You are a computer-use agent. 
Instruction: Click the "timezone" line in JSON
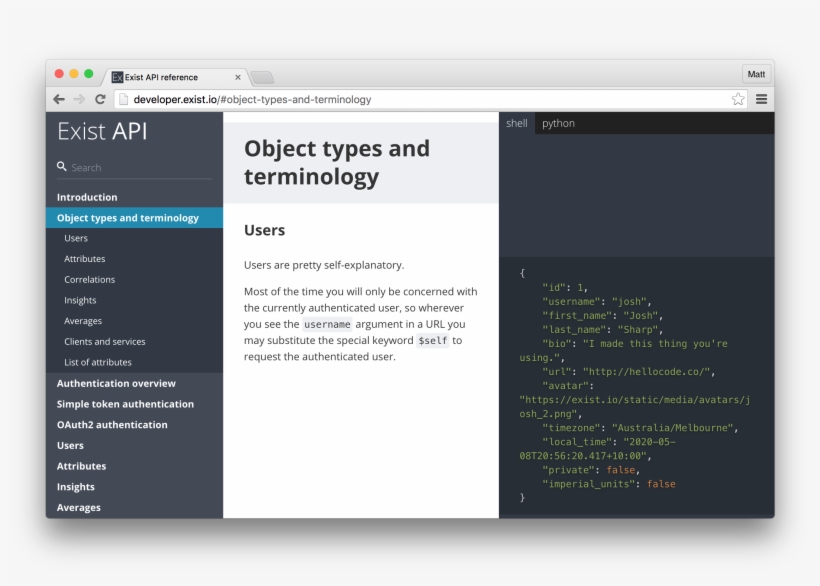coord(640,428)
